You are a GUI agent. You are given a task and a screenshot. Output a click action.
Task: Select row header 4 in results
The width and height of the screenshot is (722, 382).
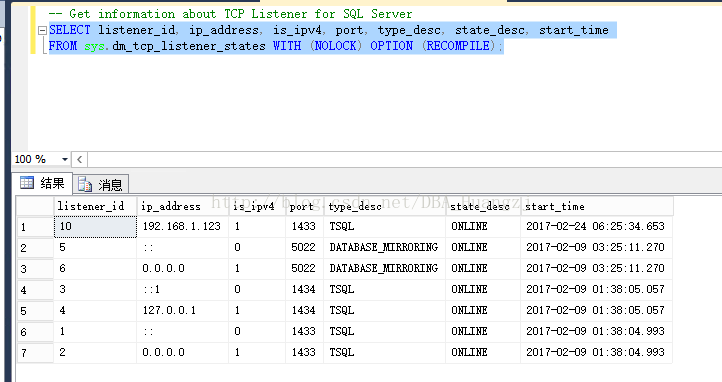(35, 289)
